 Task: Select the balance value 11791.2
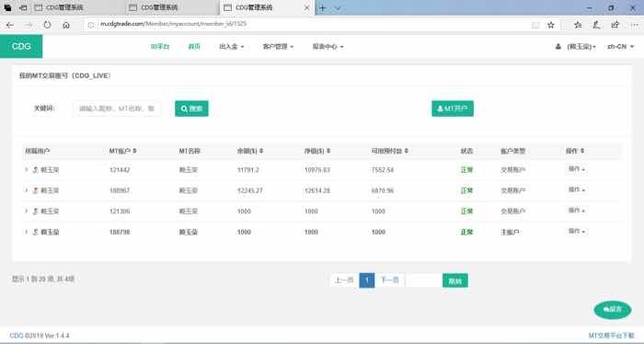248,170
